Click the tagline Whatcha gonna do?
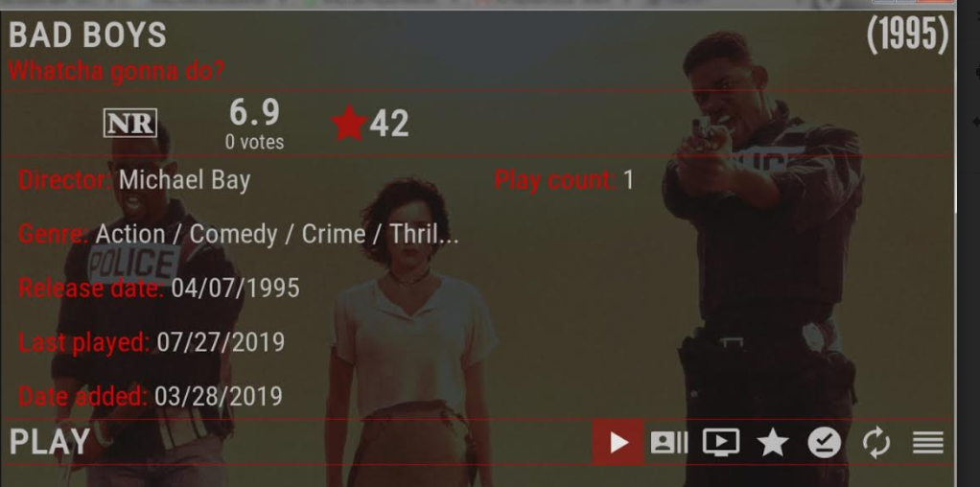This screenshot has width=980, height=487. 116,71
